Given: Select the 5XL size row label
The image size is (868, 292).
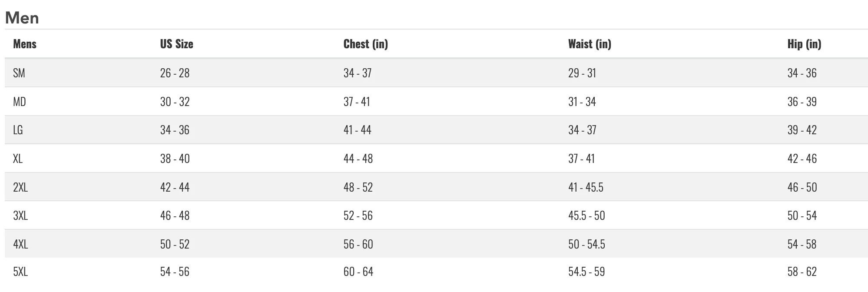Looking at the screenshot, I should pyautogui.click(x=20, y=272).
